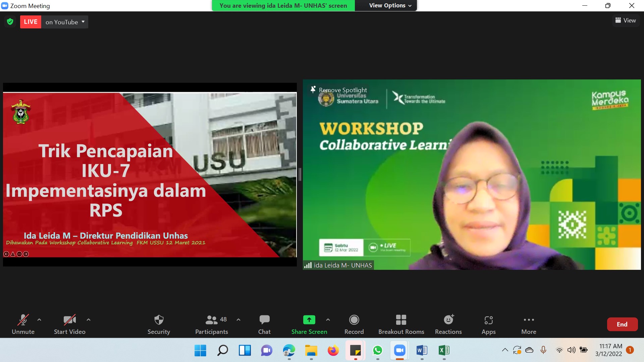Screen dimensions: 644x362
Task: Click the slide options ellipsis icon
Action: pos(19,254)
